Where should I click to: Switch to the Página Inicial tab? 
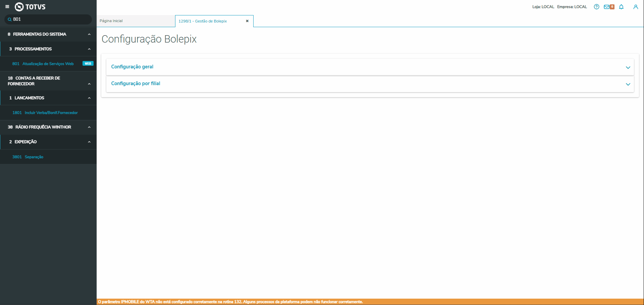point(136,21)
